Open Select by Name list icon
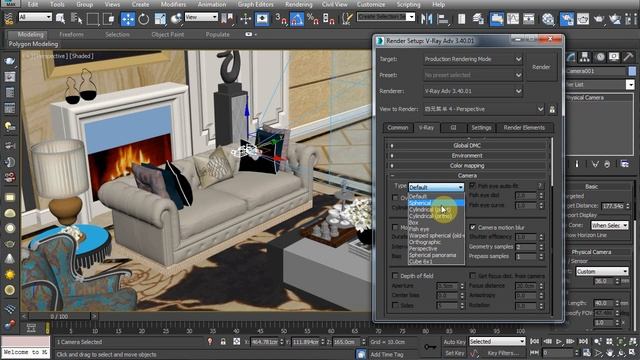640x360 pixels. (x=76, y=19)
